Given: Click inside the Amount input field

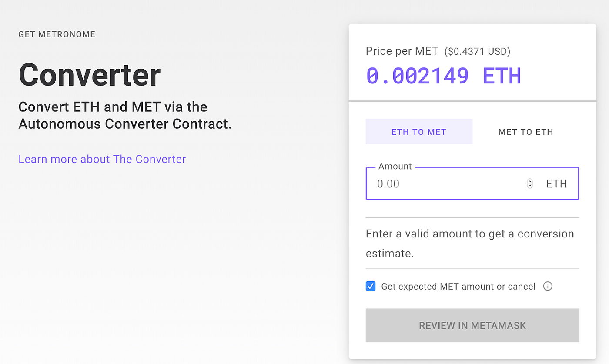Looking at the screenshot, I should [444, 184].
